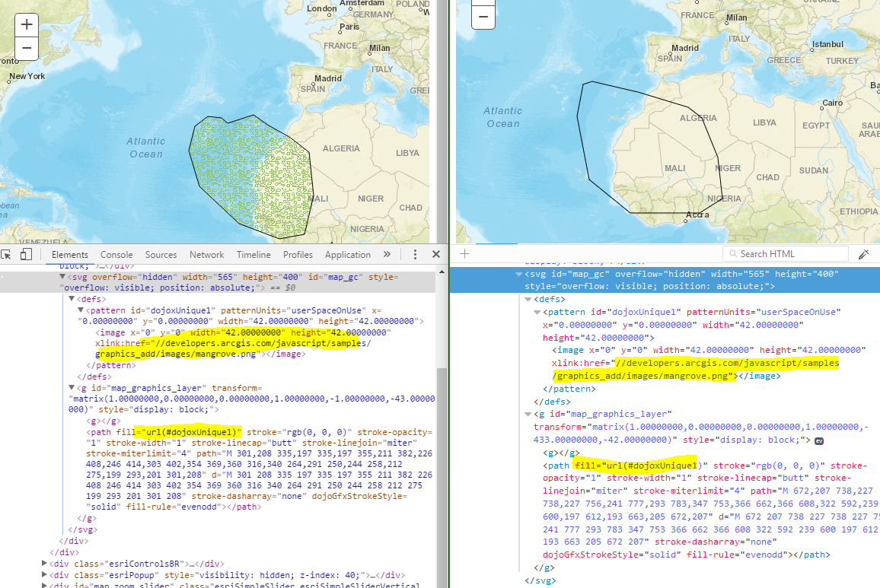880x588 pixels.
Task: Click mangrove.png href in Firefox inspector
Action: [696, 369]
